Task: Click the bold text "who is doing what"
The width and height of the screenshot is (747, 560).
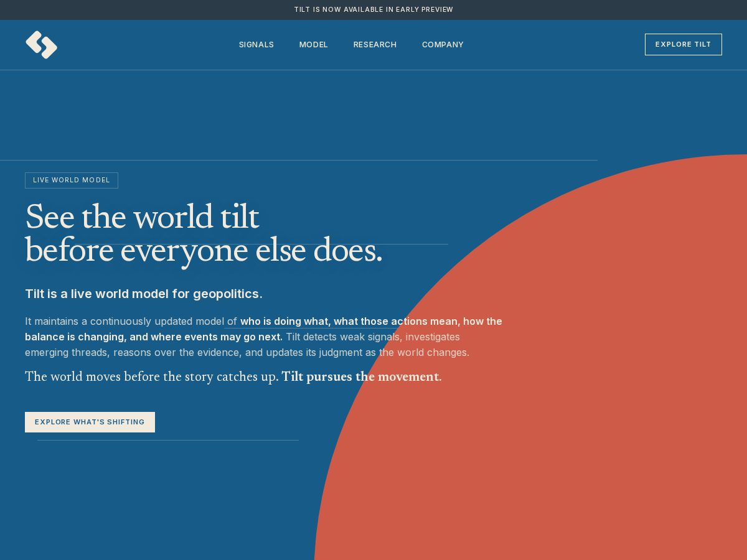Action: pyautogui.click(x=284, y=321)
